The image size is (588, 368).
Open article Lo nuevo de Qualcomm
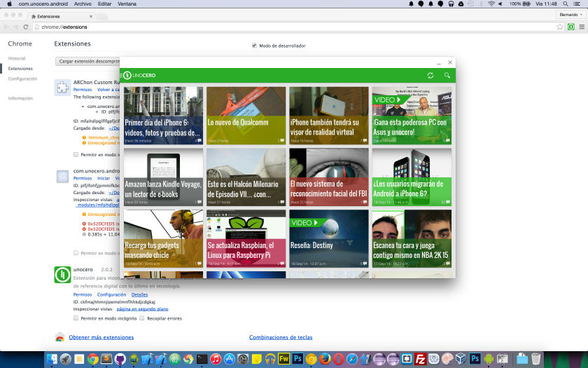coord(246,116)
